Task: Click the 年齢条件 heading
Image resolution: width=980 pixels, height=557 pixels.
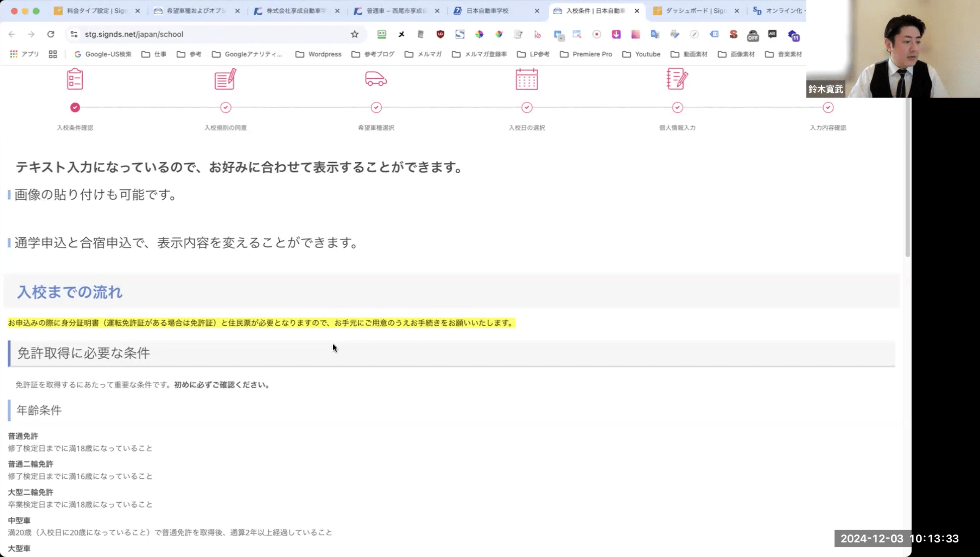Action: point(39,410)
